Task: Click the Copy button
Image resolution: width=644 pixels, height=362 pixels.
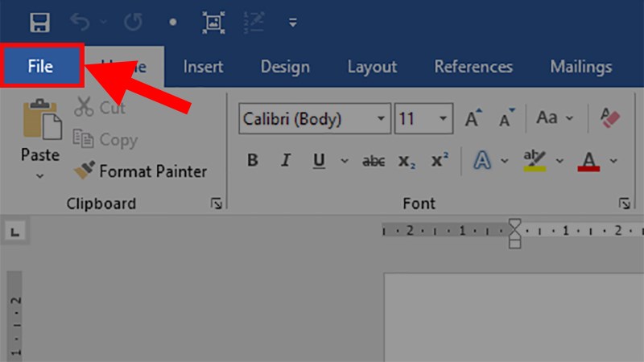Action: 105,139
